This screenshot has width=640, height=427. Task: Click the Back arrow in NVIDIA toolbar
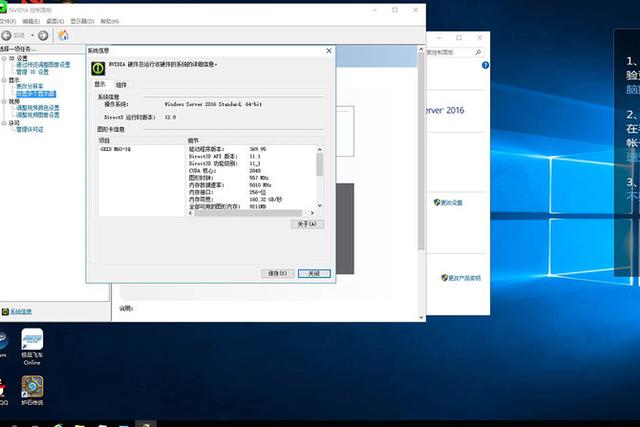click(x=6, y=35)
